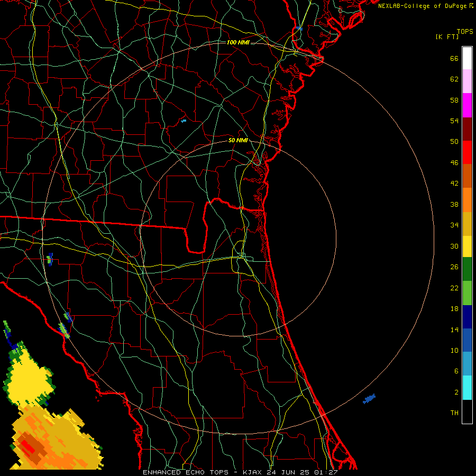
Task: Click the dark orange 42-46 kft legend swatch
Action: click(x=467, y=176)
